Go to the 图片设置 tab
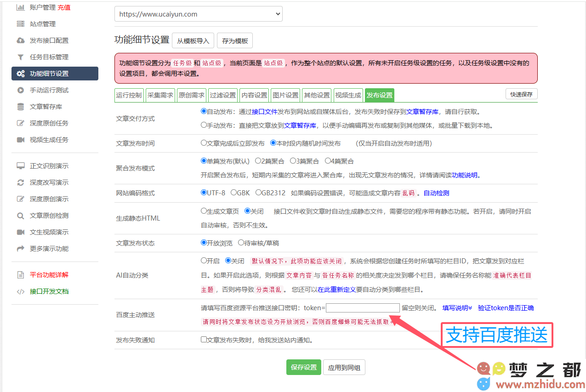Viewport: 586px width, 392px height. (285, 95)
